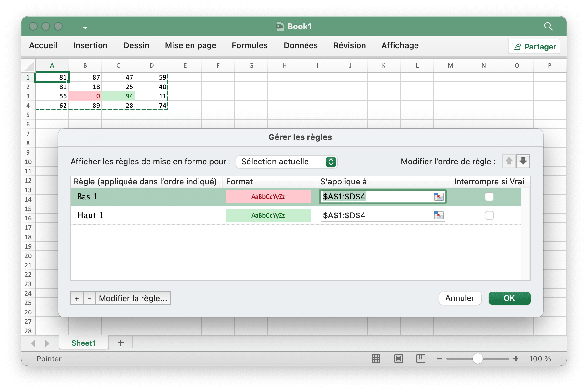
Task: Click range selector icon for Haut 1 rule
Action: pos(439,215)
